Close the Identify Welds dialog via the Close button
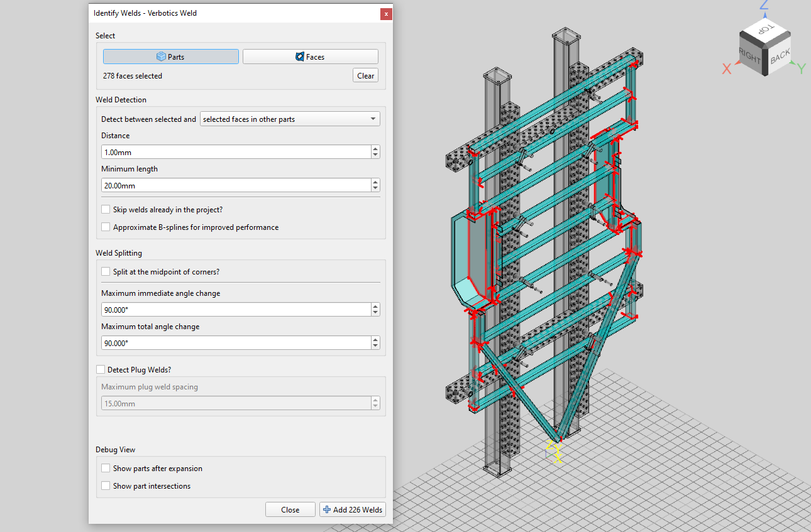Screen dimensions: 811x532 pos(290,509)
